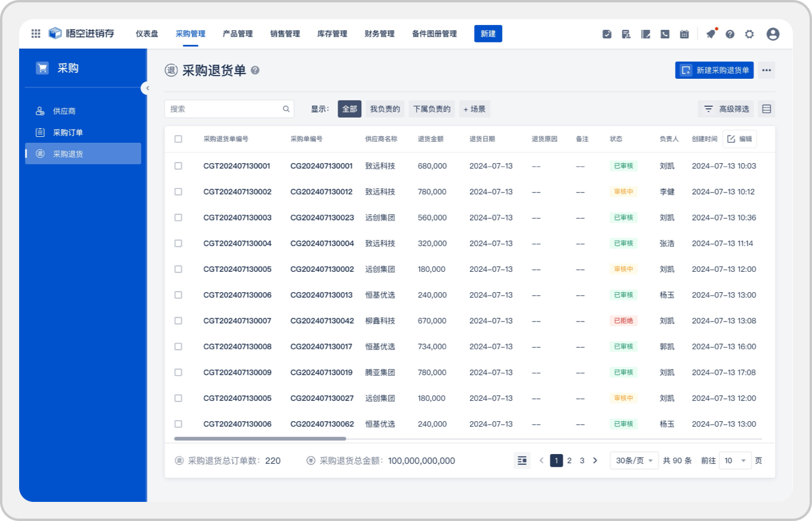Viewport: 812px width, 521px height.
Task: Open the user avatar profile icon
Action: [x=773, y=34]
